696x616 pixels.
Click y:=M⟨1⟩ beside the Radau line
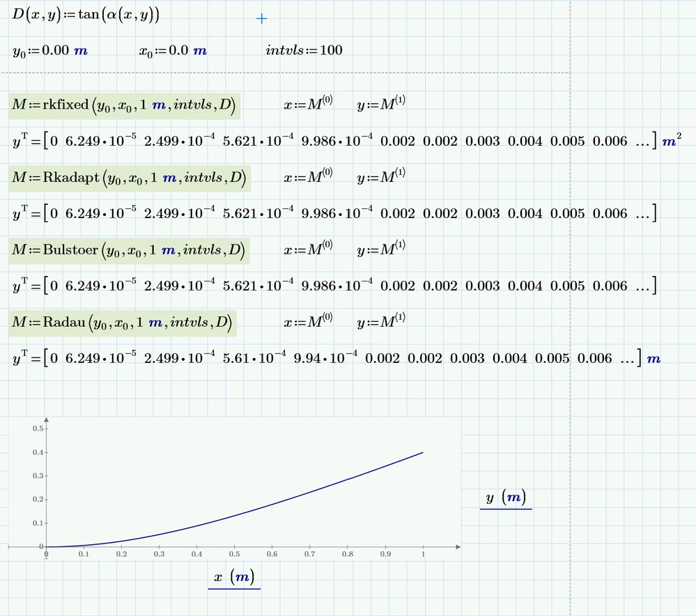click(381, 321)
